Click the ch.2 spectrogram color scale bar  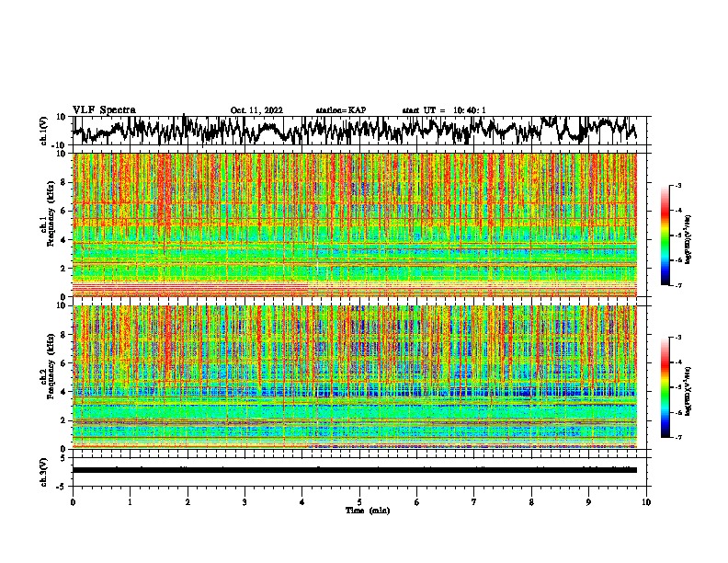tap(665, 387)
